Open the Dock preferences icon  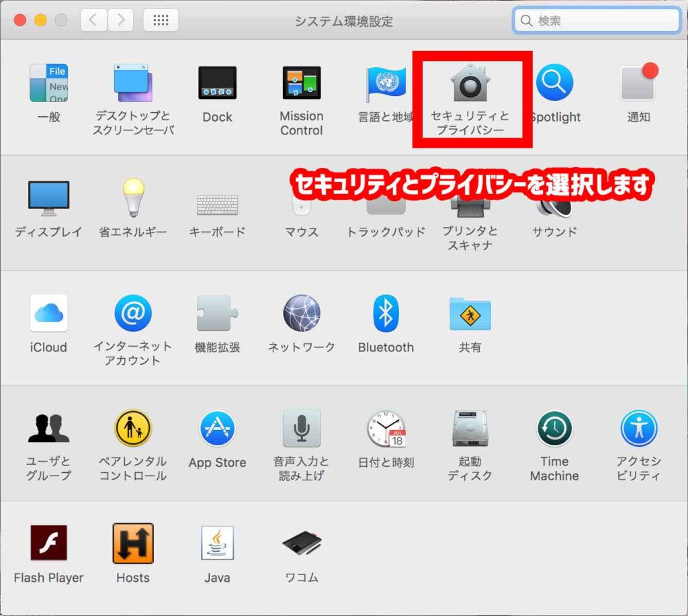(217, 84)
